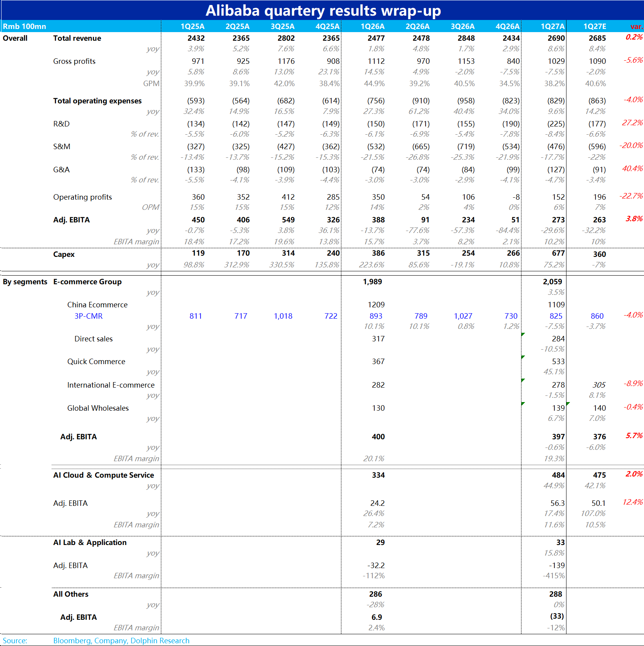Click the green marker near Quick Commerce 533

point(523,357)
